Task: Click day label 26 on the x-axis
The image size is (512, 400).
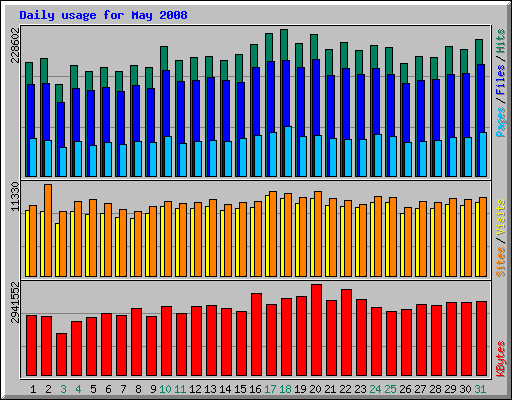Action: click(405, 389)
